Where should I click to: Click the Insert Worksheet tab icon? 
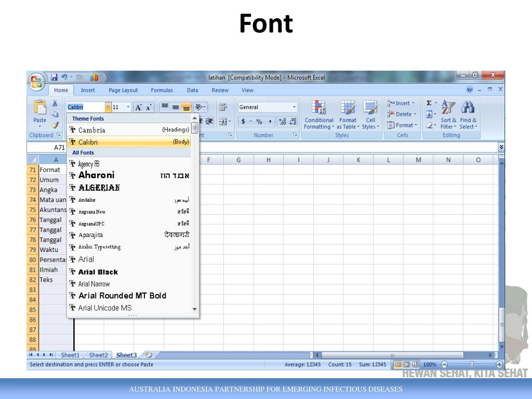point(149,355)
